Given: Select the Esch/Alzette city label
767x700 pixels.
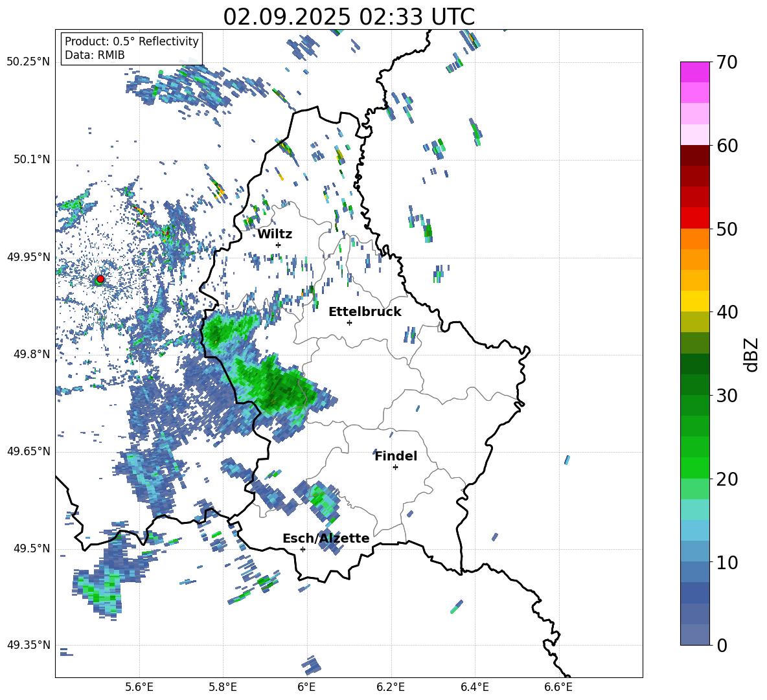Looking at the screenshot, I should click(326, 538).
